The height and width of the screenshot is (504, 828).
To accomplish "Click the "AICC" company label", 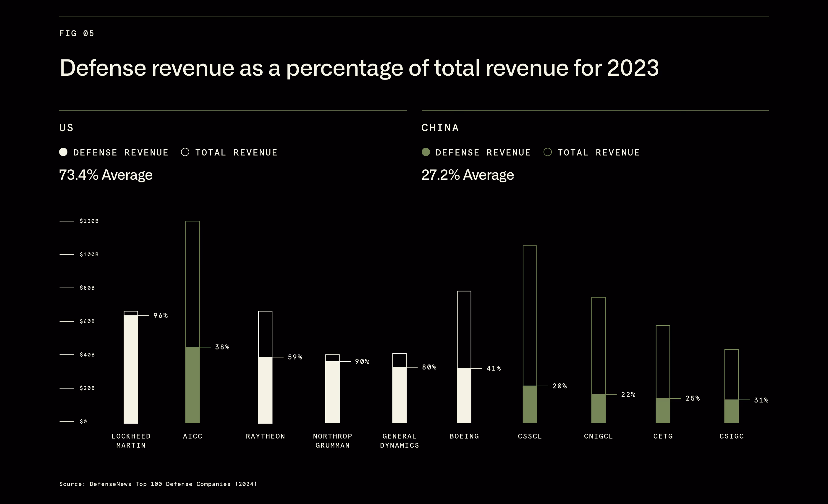I will click(193, 436).
